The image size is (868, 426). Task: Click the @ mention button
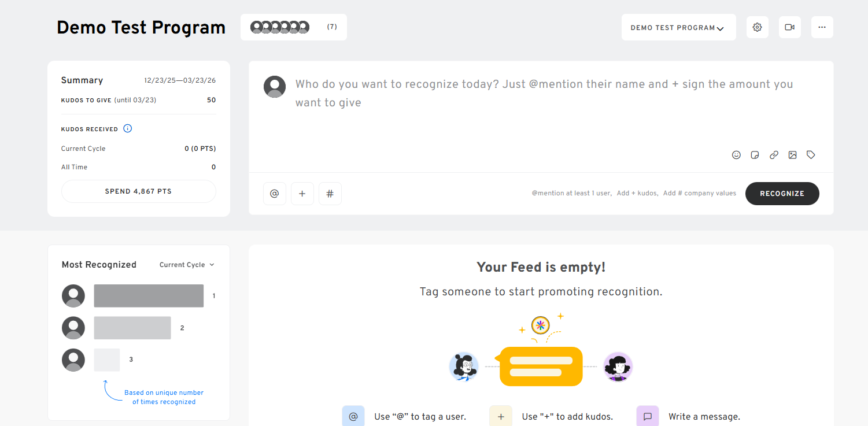click(275, 194)
